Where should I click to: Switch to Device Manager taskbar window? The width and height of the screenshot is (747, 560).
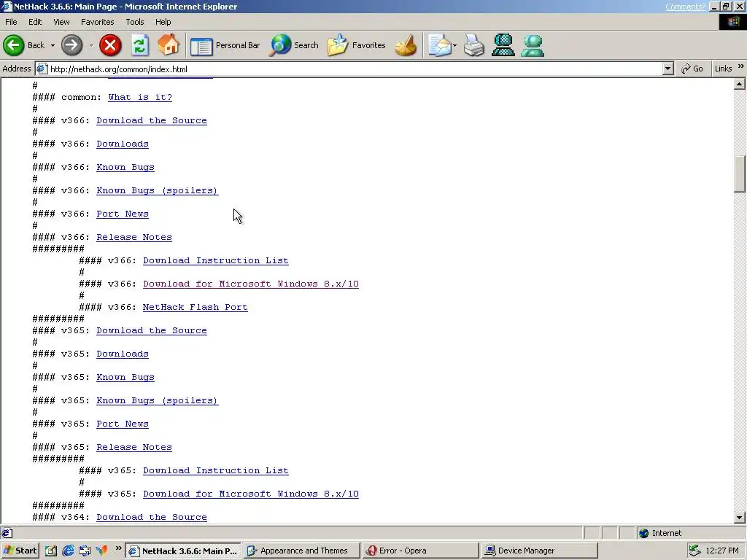pos(539,551)
